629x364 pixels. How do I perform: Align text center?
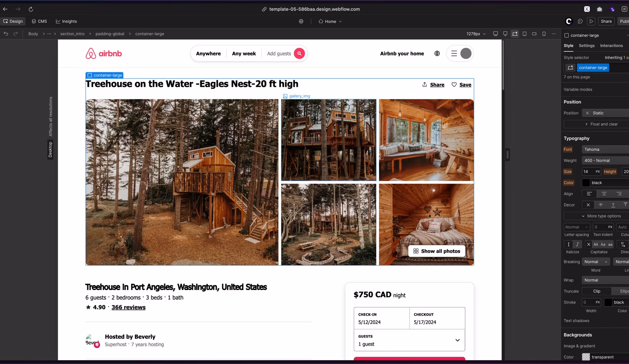604,194
